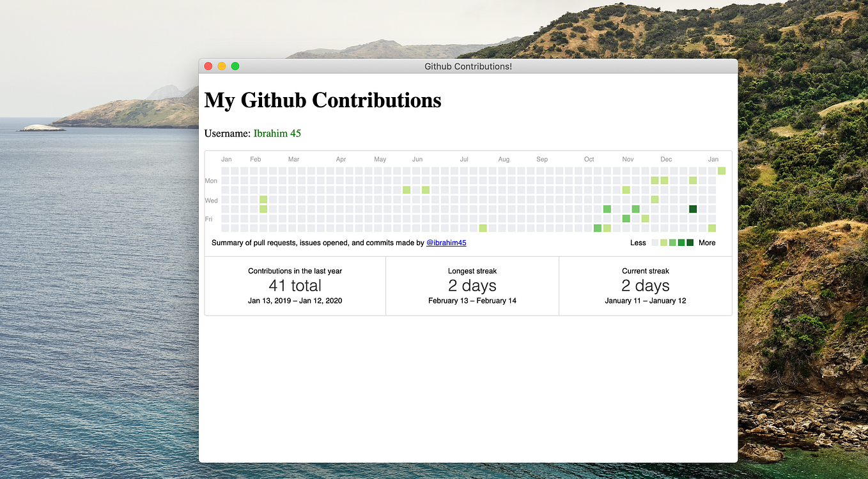This screenshot has width=868, height=479.
Task: Click the topmost green square under January
Action: pyautogui.click(x=722, y=170)
